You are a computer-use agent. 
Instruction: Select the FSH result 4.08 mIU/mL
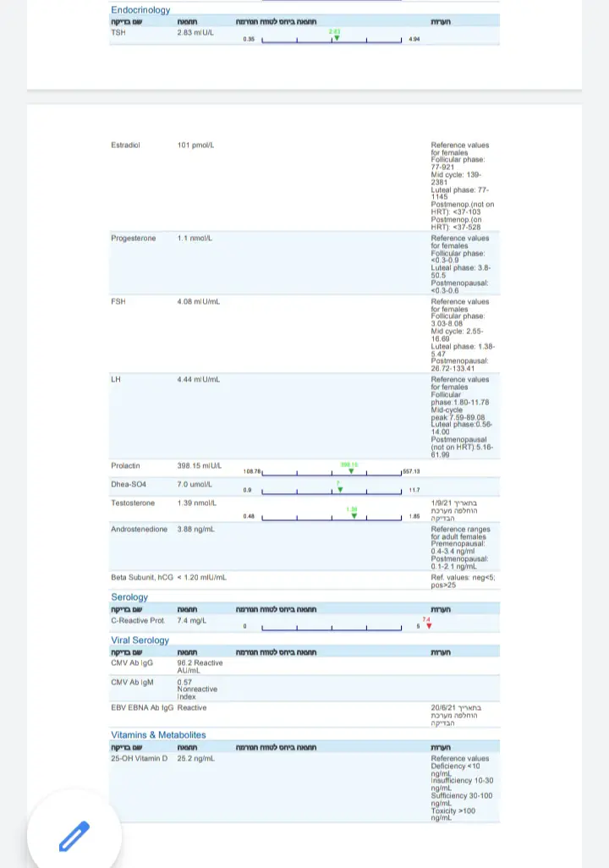click(x=198, y=301)
